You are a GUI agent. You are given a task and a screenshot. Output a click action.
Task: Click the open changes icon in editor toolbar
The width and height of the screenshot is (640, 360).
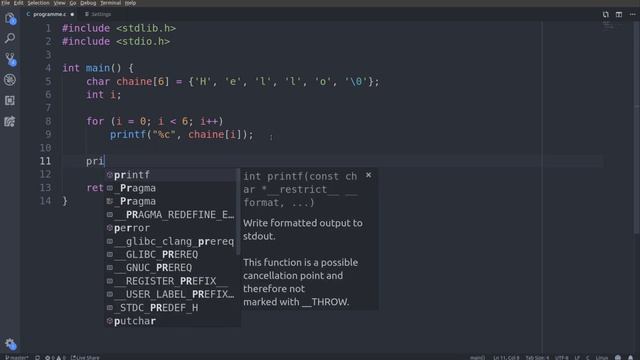click(x=605, y=14)
